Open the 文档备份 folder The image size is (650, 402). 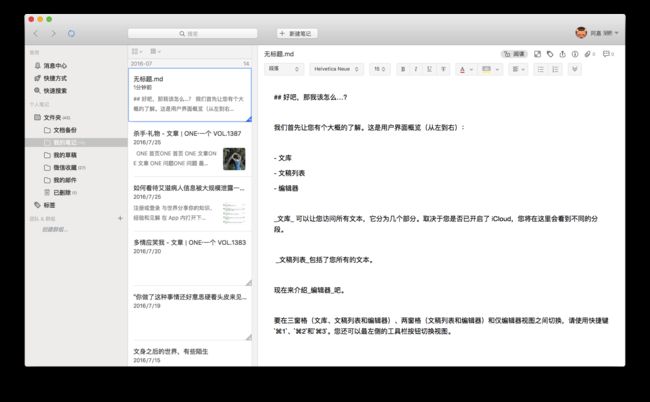click(65, 130)
